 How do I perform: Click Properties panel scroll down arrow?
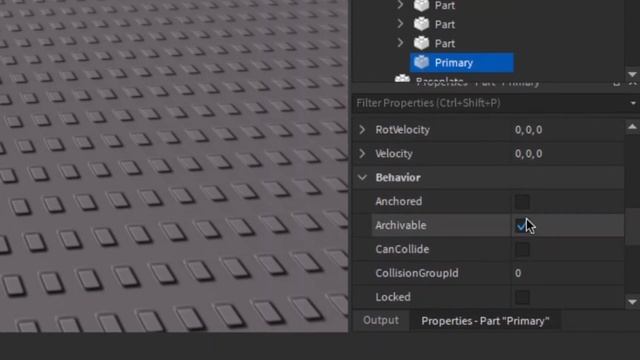point(632,302)
